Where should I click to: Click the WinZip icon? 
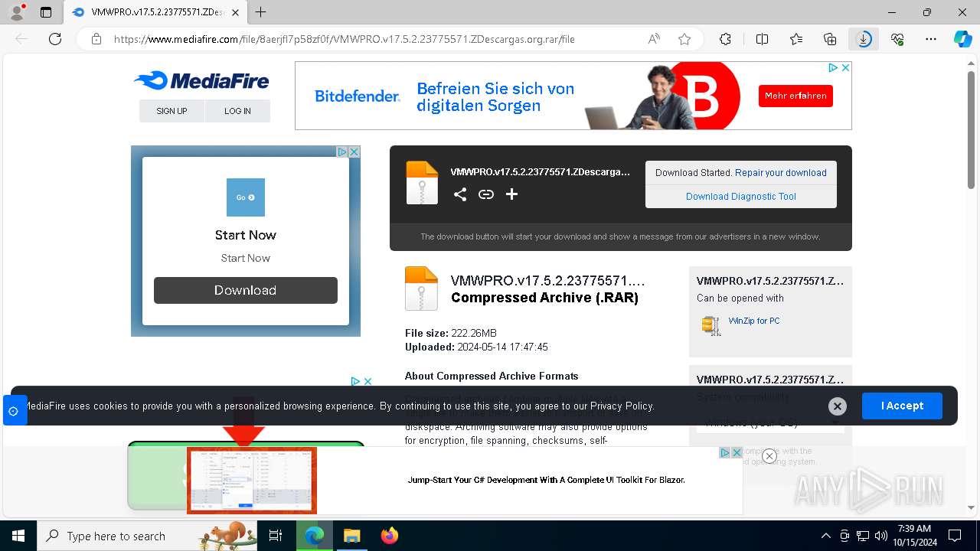[711, 325]
